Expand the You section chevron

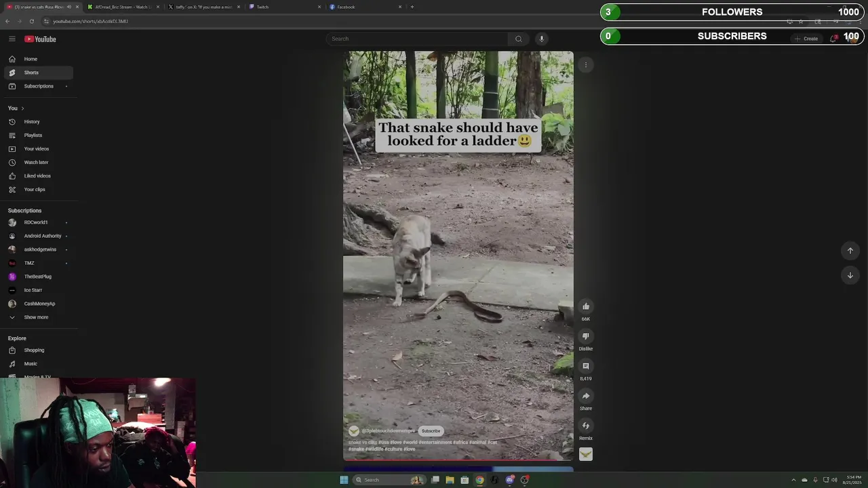pyautogui.click(x=22, y=108)
